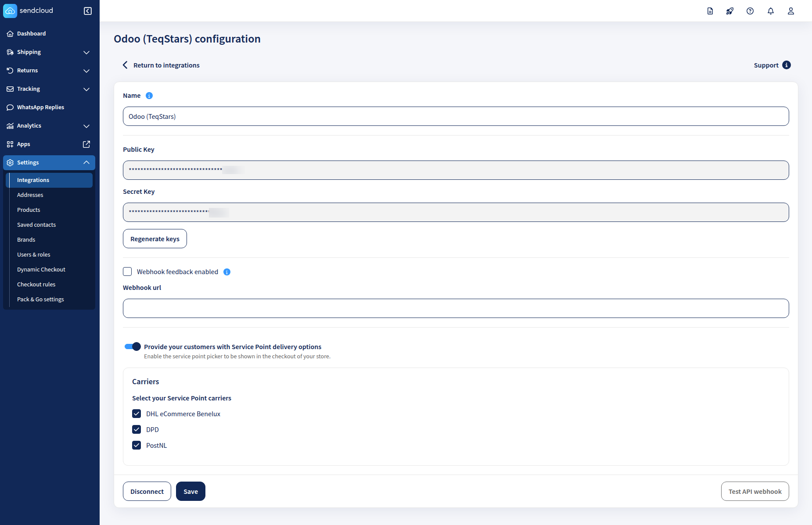Collapse the sidebar with the arrow icon
This screenshot has height=525, width=812.
click(88, 11)
